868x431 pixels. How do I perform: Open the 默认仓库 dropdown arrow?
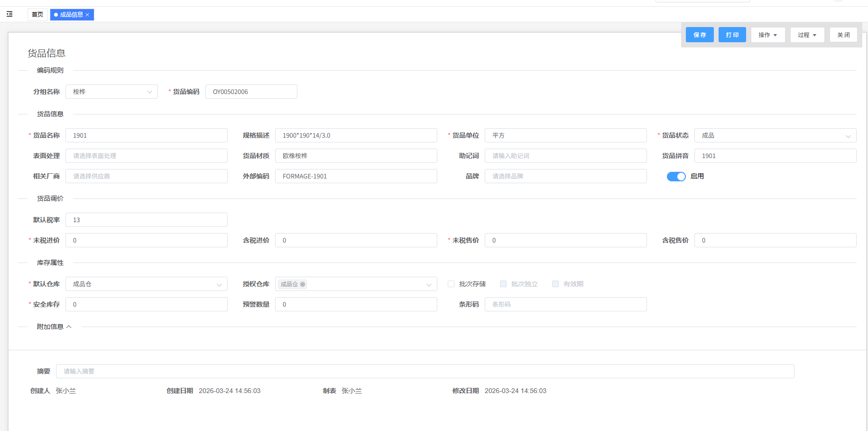point(219,285)
